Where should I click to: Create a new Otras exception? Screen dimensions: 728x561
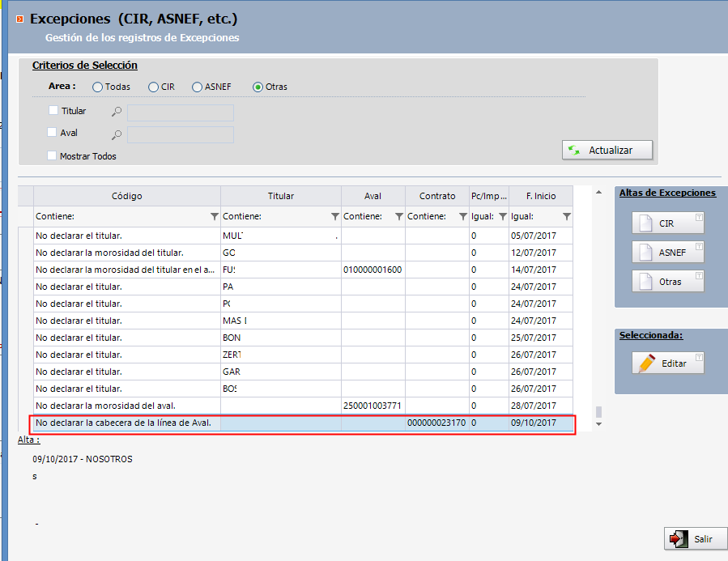[x=667, y=281]
